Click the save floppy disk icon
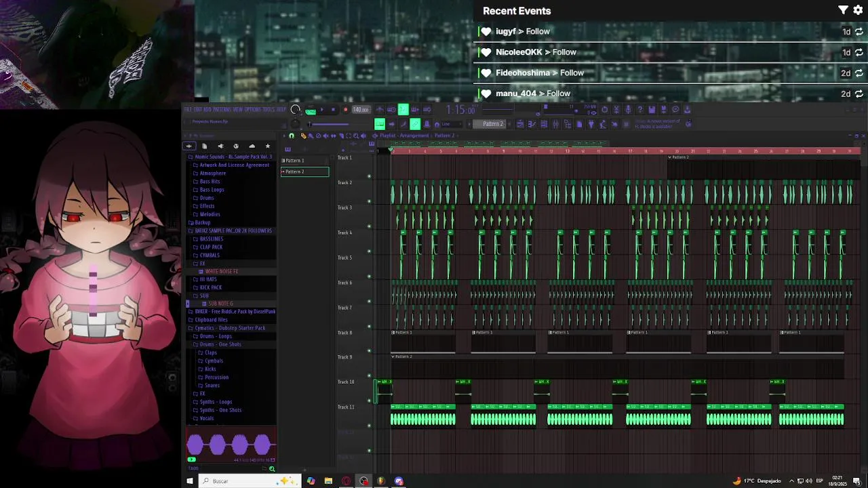 coord(652,109)
